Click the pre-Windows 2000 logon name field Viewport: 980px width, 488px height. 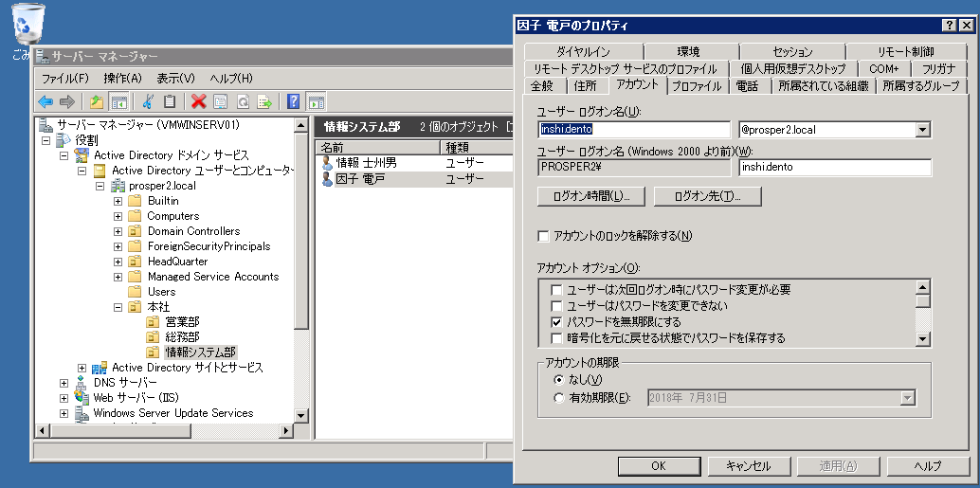835,168
